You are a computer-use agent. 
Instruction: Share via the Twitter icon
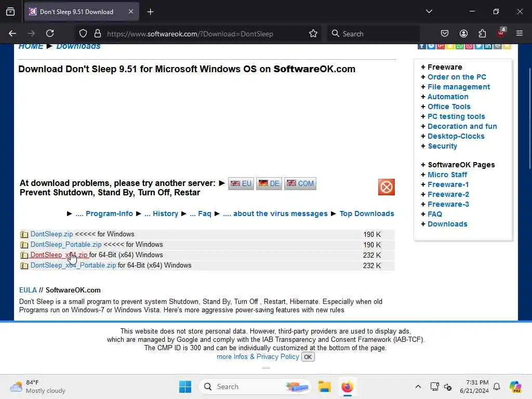point(478,46)
